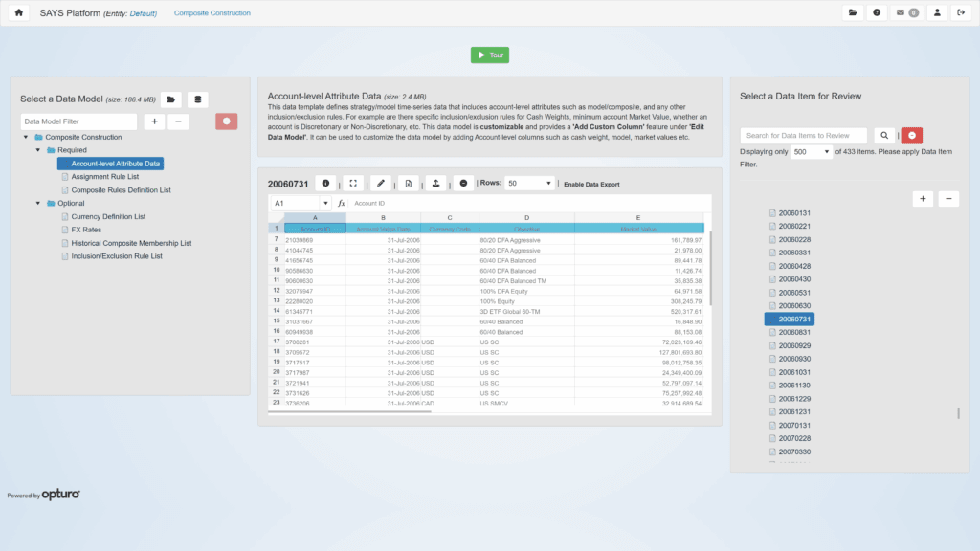Image resolution: width=980 pixels, height=551 pixels.
Task: Select FX Rates in the data model tree
Action: (86, 230)
